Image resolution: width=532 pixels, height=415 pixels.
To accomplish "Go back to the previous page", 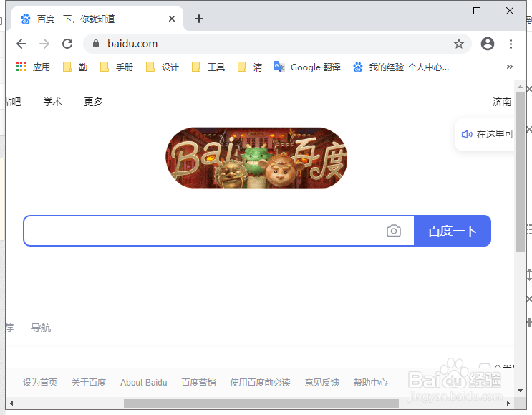I will click(x=21, y=44).
